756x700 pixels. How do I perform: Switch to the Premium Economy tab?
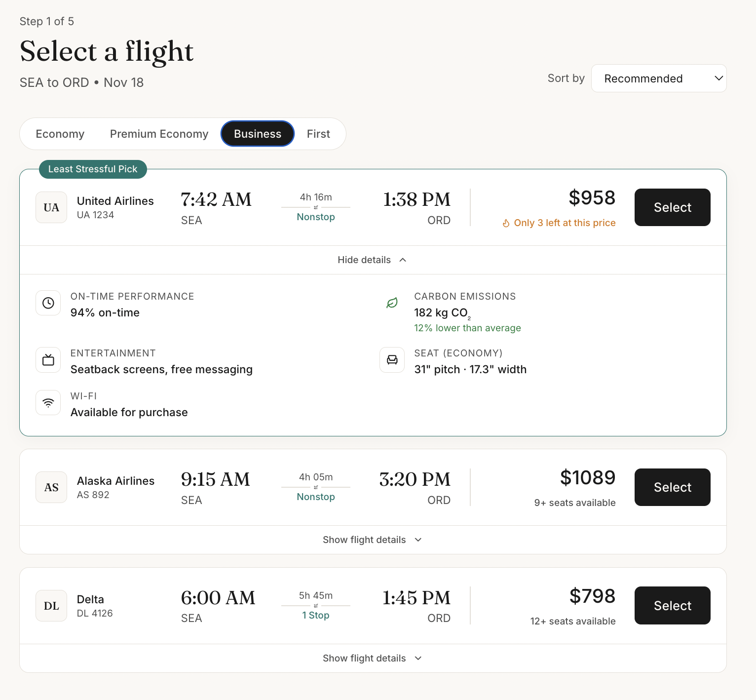[159, 134]
